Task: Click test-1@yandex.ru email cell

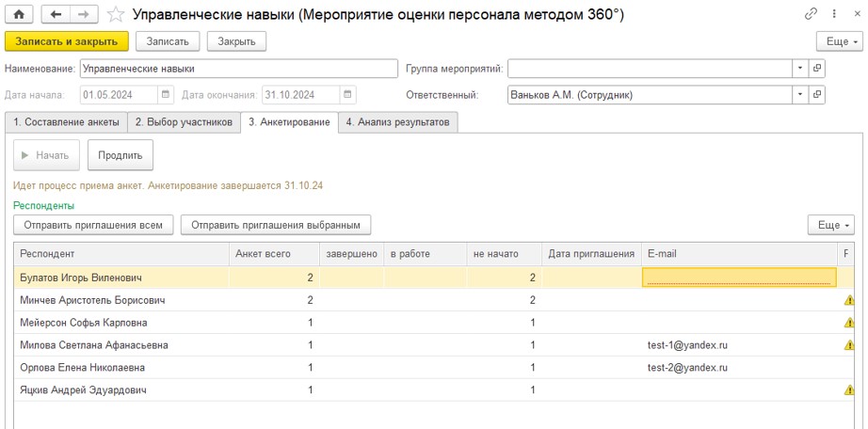Action: tap(739, 345)
